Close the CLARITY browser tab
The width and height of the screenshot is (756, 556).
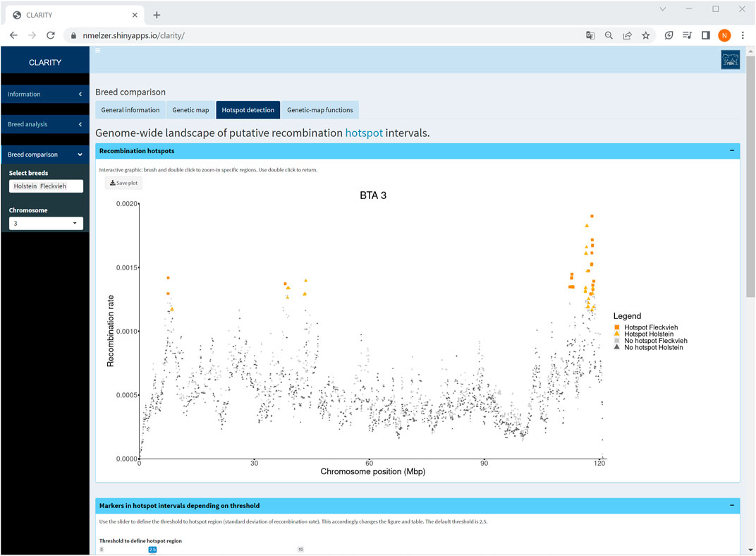pos(135,15)
